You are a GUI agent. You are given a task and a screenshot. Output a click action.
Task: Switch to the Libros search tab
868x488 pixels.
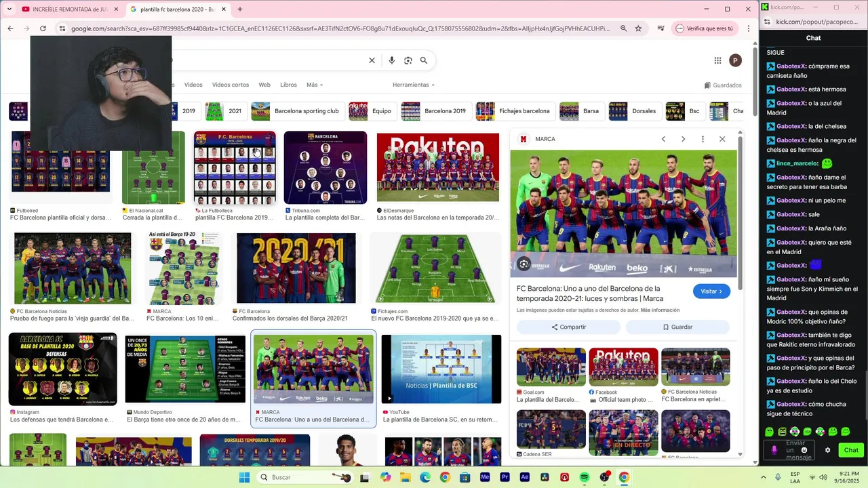pos(289,85)
